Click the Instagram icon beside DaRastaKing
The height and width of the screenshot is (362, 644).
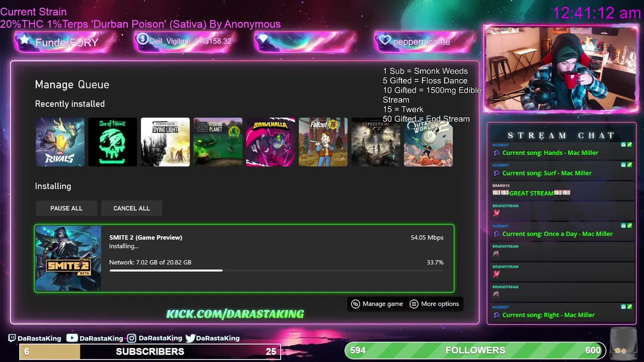pos(132,338)
